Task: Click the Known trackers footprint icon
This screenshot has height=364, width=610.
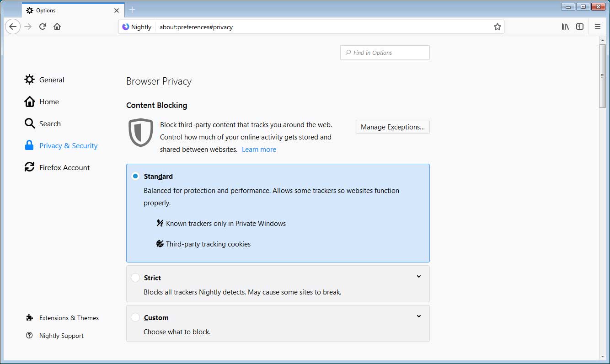Action: point(160,223)
